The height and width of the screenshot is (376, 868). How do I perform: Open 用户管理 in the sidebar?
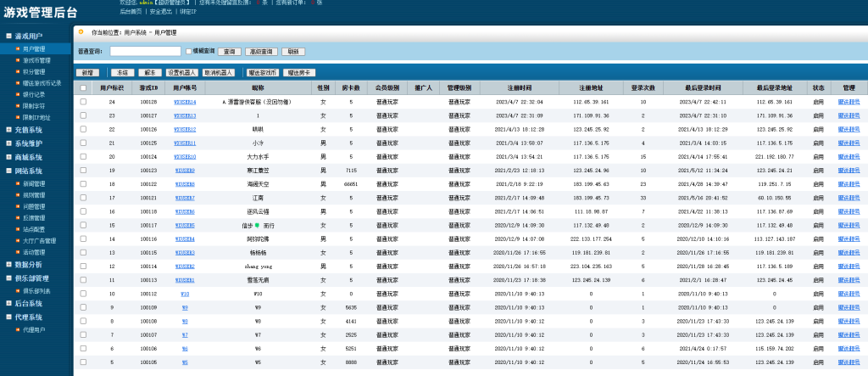pos(34,49)
